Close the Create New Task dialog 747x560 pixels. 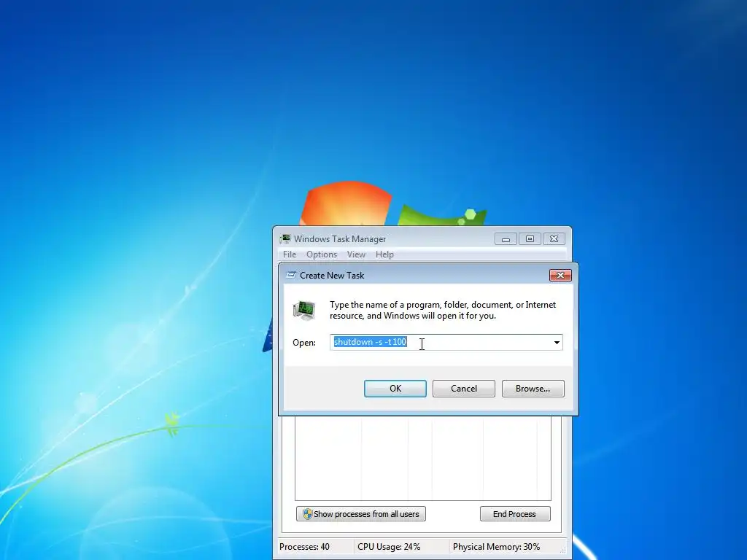(x=560, y=275)
